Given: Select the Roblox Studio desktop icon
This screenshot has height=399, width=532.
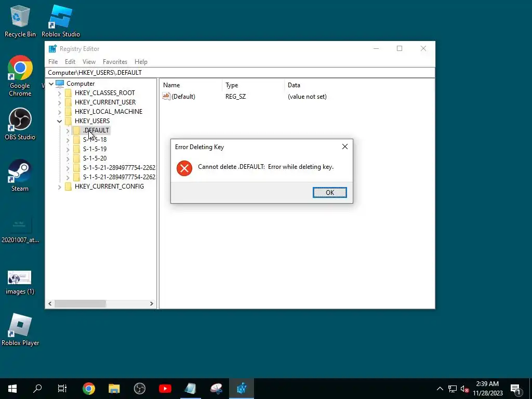Looking at the screenshot, I should [61, 21].
